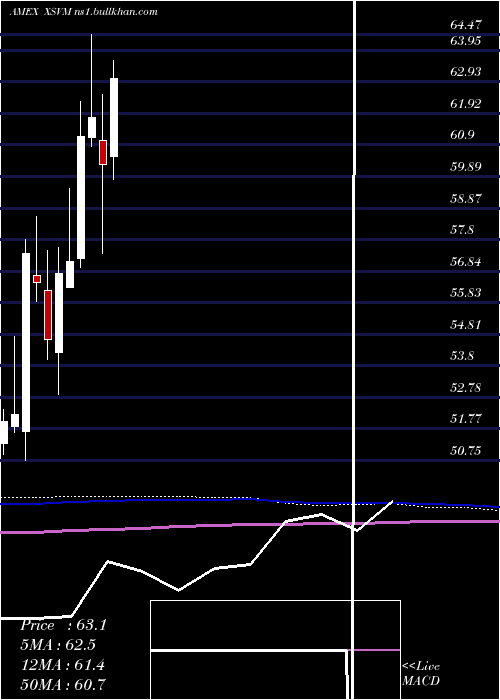This screenshot has height=700, width=500.
Task: Click the 59.89 price axis label
Action: coord(466,167)
